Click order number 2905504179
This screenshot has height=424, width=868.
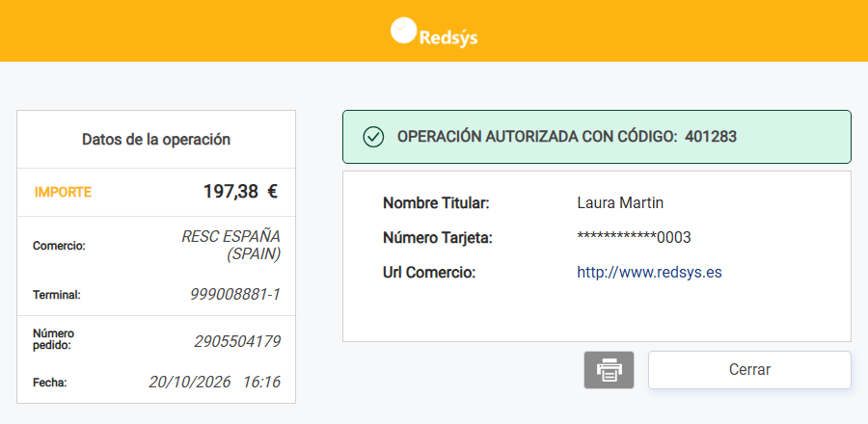237,342
